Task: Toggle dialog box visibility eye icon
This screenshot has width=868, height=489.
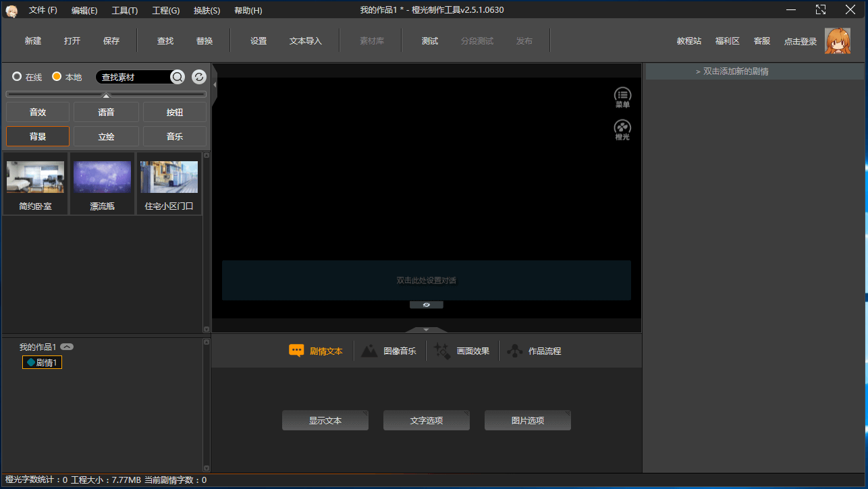Action: (427, 305)
